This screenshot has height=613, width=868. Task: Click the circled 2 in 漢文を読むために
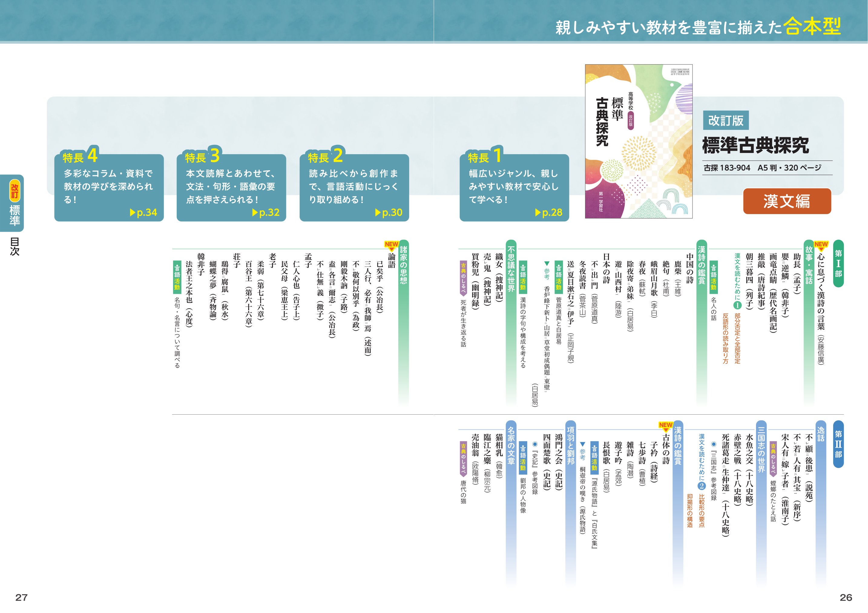pyautogui.click(x=702, y=486)
